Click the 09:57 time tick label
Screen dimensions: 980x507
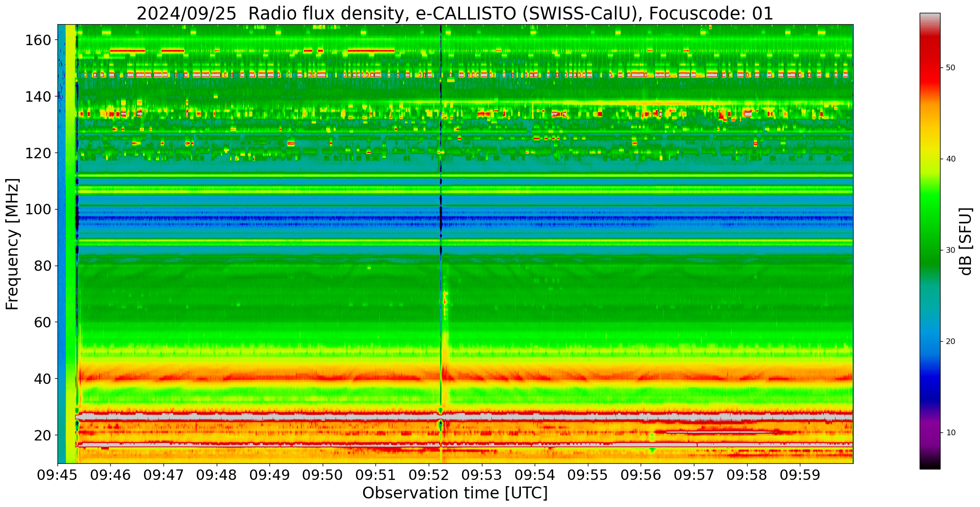tap(694, 475)
